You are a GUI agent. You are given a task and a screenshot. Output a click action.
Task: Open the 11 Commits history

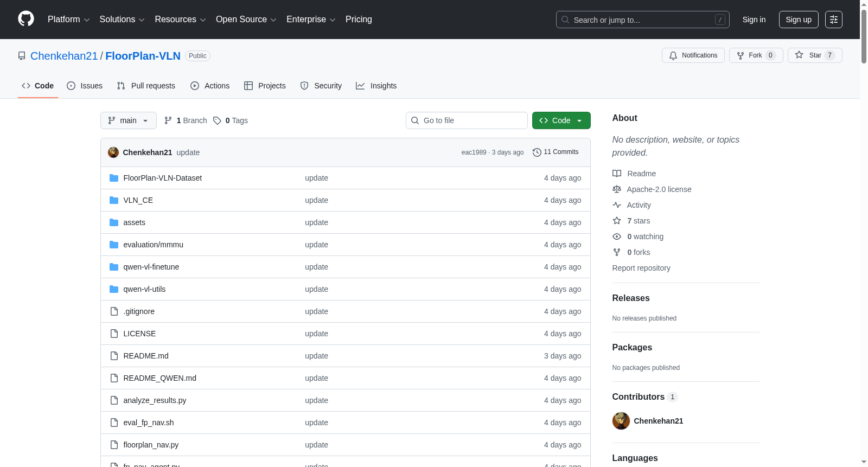pos(556,152)
